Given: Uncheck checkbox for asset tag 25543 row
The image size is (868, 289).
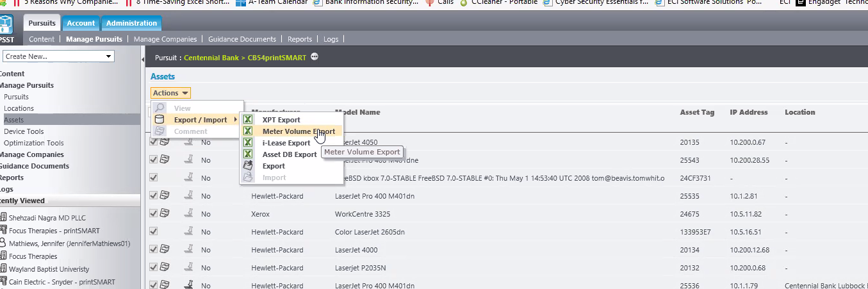Looking at the screenshot, I should pyautogui.click(x=154, y=160).
